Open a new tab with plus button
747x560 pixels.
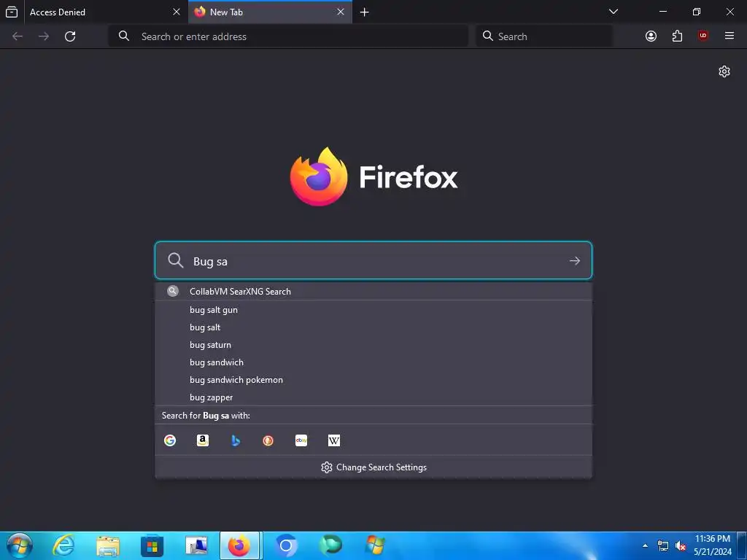coord(365,12)
